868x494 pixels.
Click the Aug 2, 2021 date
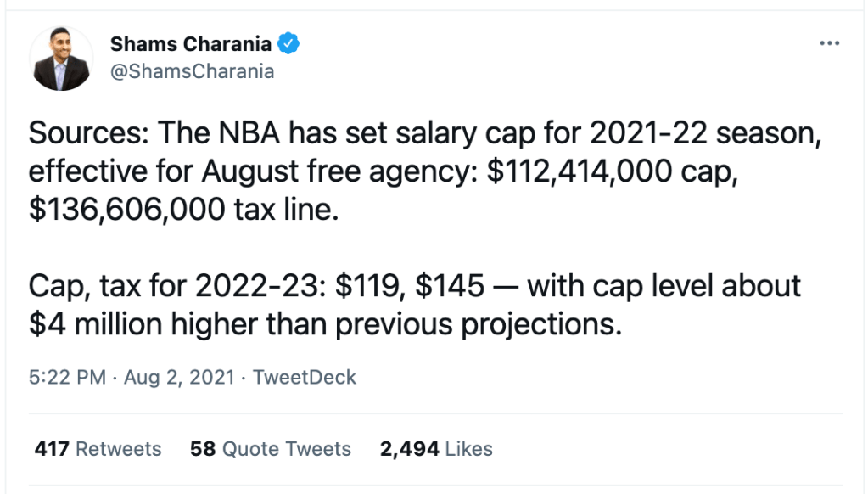tap(179, 378)
